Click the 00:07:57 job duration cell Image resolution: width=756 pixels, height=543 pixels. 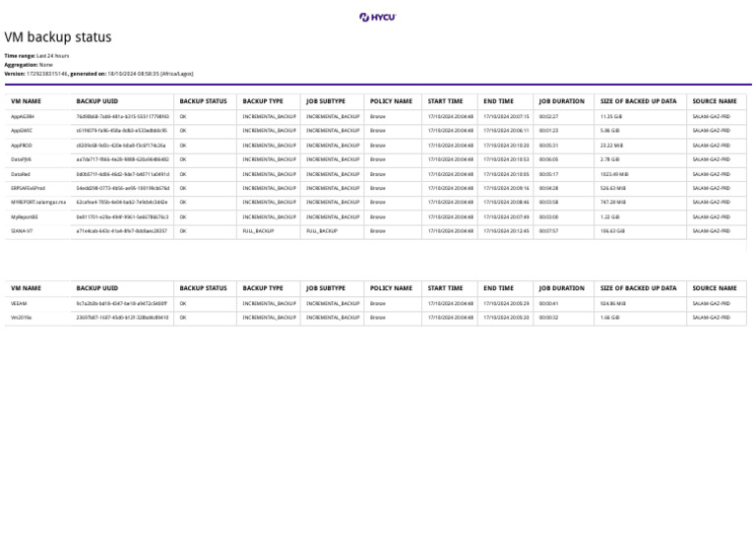[548, 231]
